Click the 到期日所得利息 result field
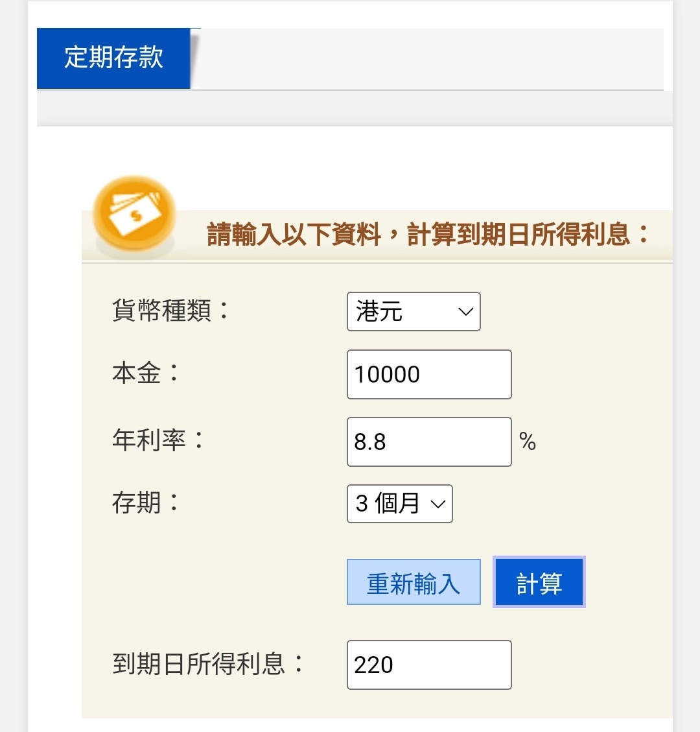The height and width of the screenshot is (732, 700). pos(429,665)
